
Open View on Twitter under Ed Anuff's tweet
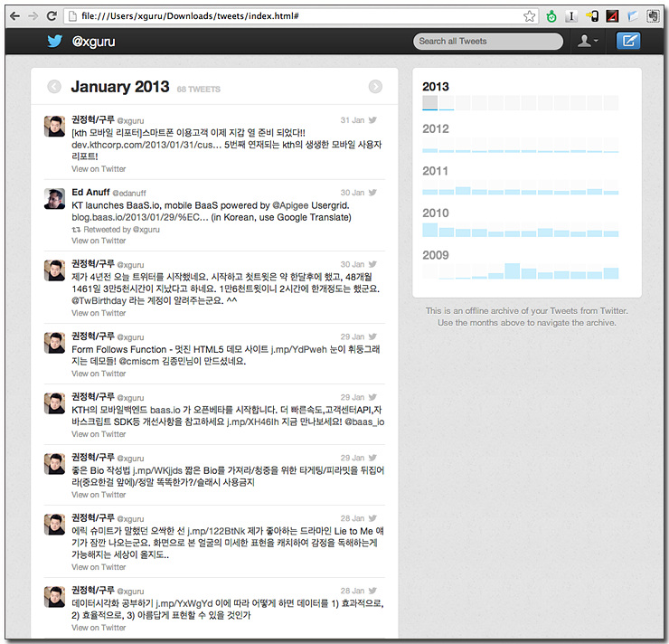coord(99,241)
